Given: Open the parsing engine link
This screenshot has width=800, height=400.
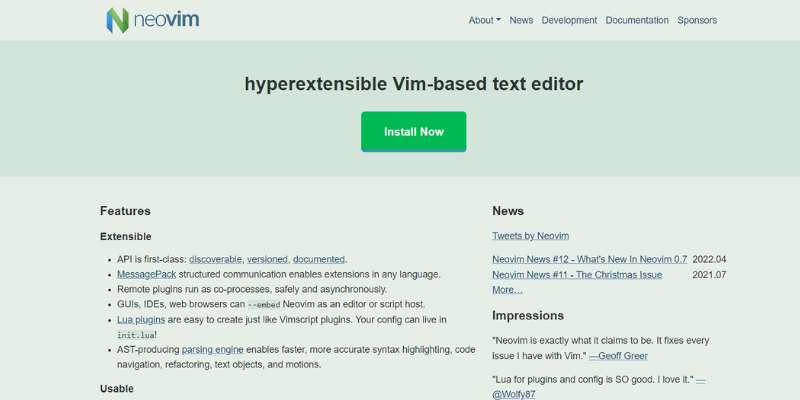Looking at the screenshot, I should coord(212,350).
